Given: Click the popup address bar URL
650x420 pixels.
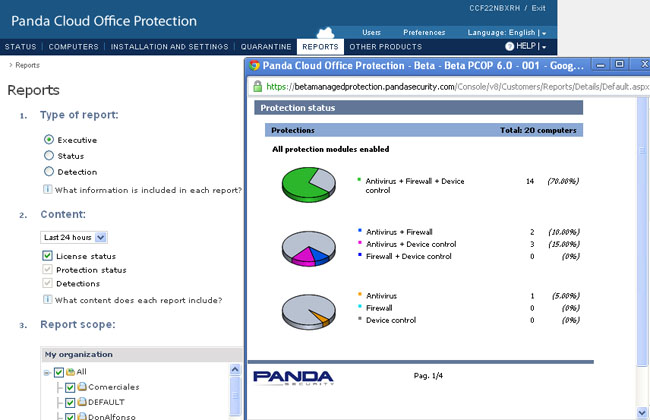Looking at the screenshot, I should coord(457,87).
